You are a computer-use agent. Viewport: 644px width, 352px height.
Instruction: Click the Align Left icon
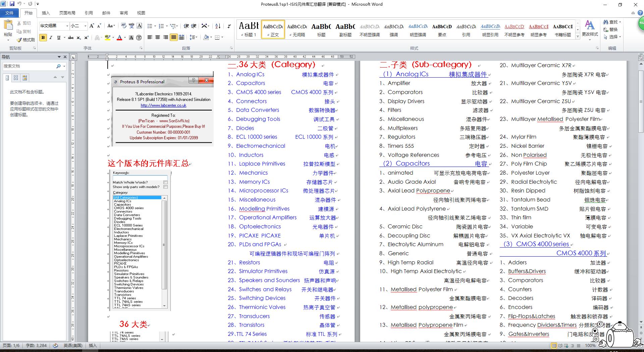click(x=150, y=37)
